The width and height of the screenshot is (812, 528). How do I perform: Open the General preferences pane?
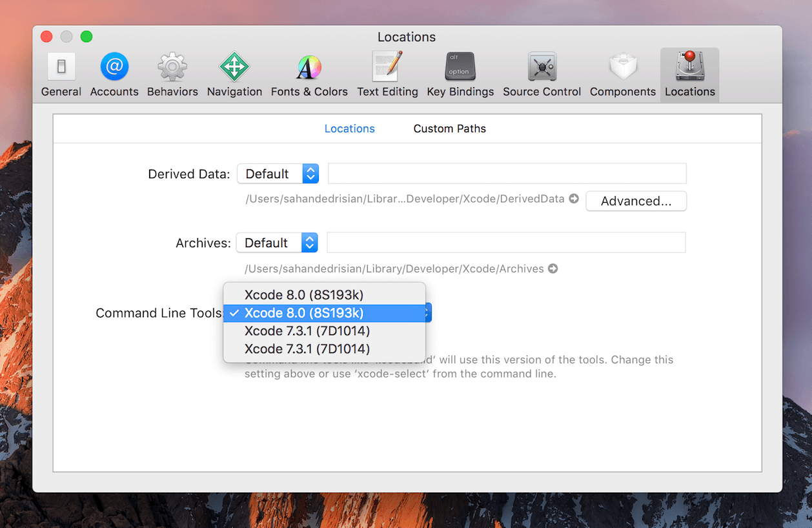point(61,75)
